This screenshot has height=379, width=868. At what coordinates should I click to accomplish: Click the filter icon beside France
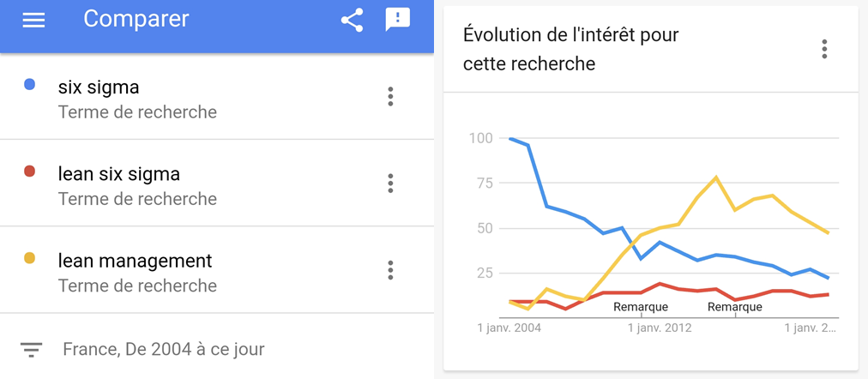point(32,350)
